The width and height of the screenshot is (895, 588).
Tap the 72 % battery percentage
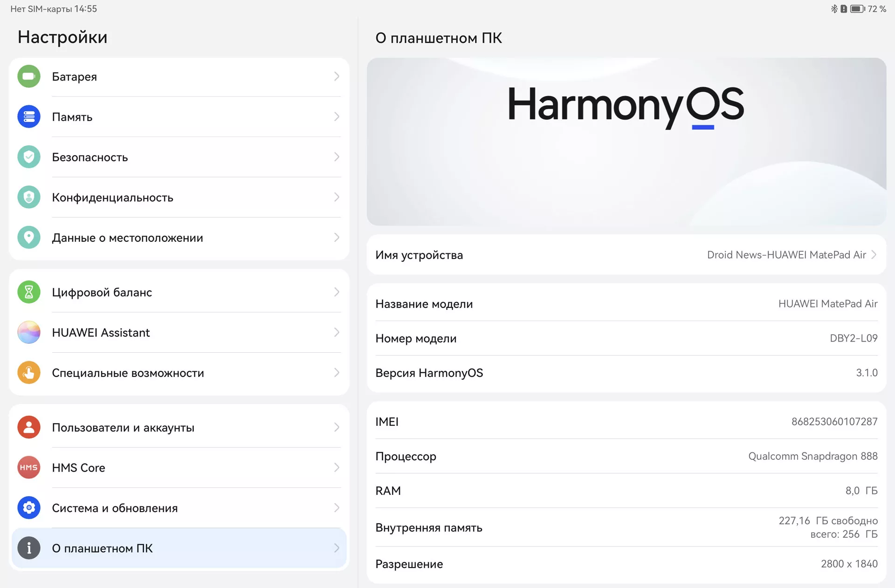877,9
